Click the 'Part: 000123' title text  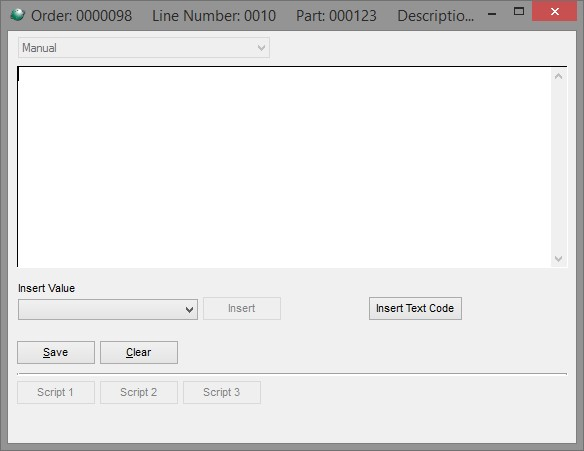click(336, 16)
